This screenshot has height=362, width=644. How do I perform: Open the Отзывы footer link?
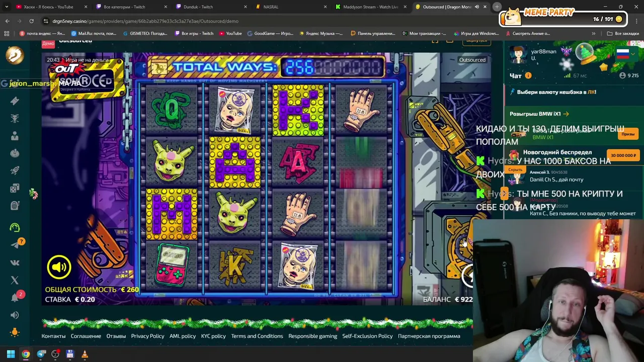(116, 336)
